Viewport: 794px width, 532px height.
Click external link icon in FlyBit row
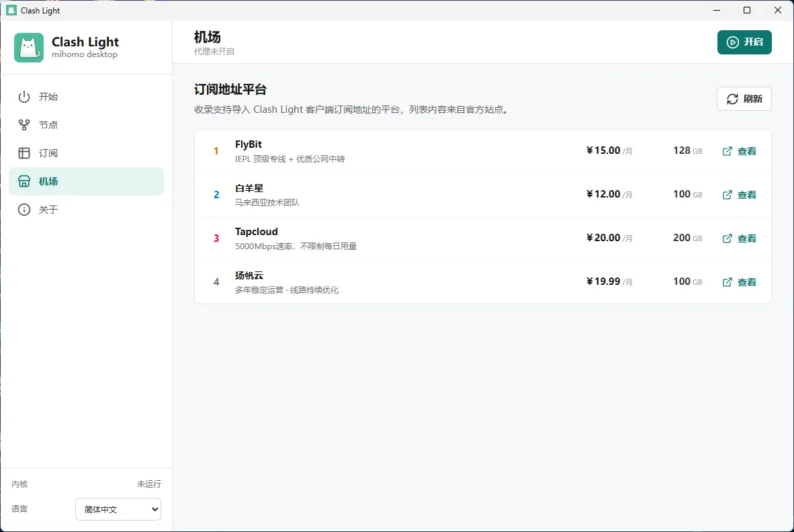[727, 151]
